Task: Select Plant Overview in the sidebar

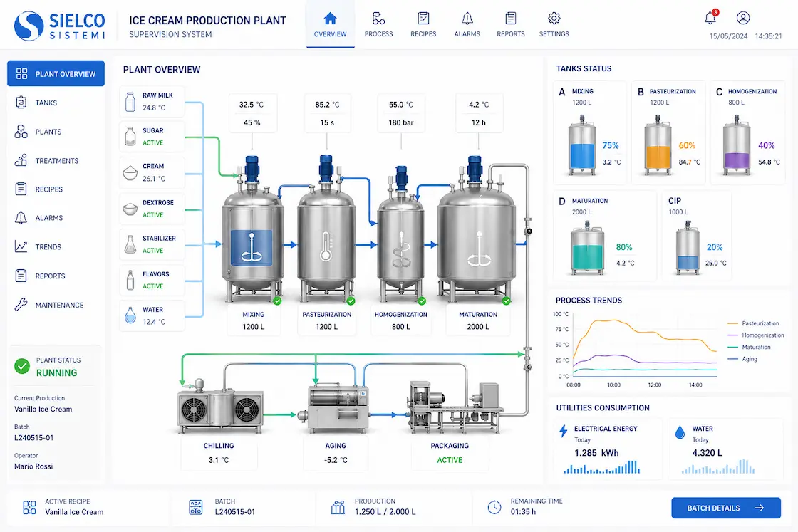Action: click(56, 74)
